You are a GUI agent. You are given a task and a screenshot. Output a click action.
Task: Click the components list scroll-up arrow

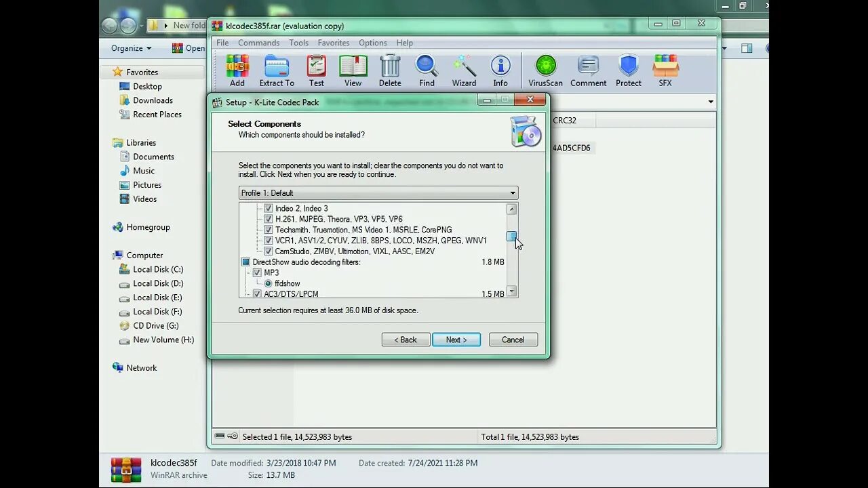(x=512, y=209)
